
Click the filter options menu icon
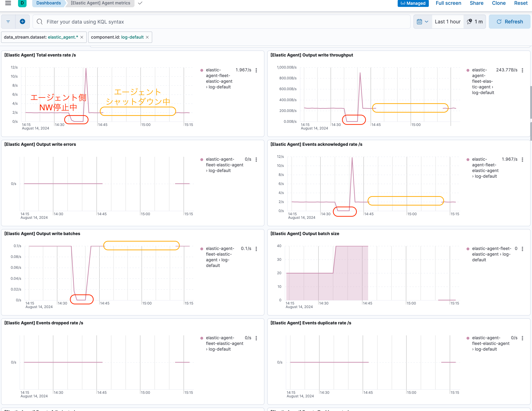[8, 22]
